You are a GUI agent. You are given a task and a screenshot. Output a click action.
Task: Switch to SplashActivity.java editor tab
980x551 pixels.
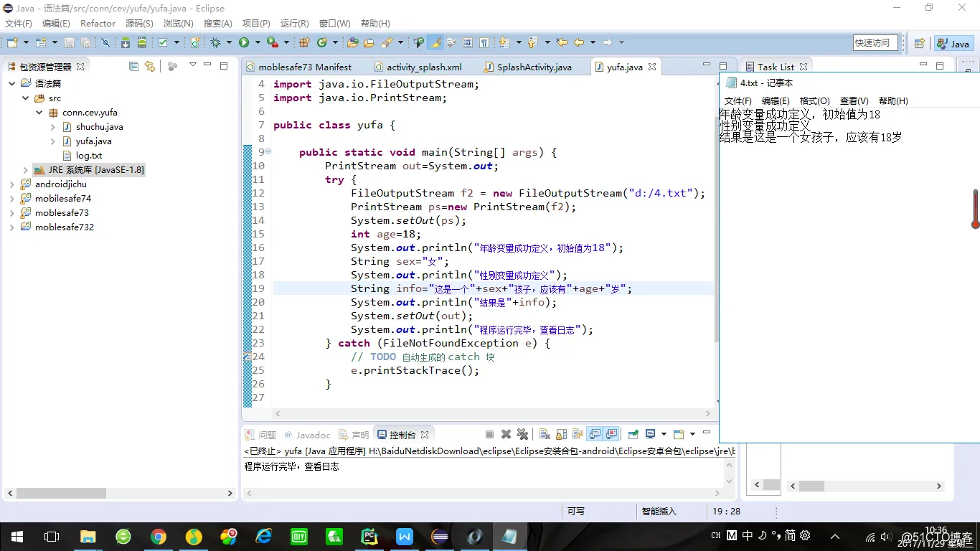(534, 67)
